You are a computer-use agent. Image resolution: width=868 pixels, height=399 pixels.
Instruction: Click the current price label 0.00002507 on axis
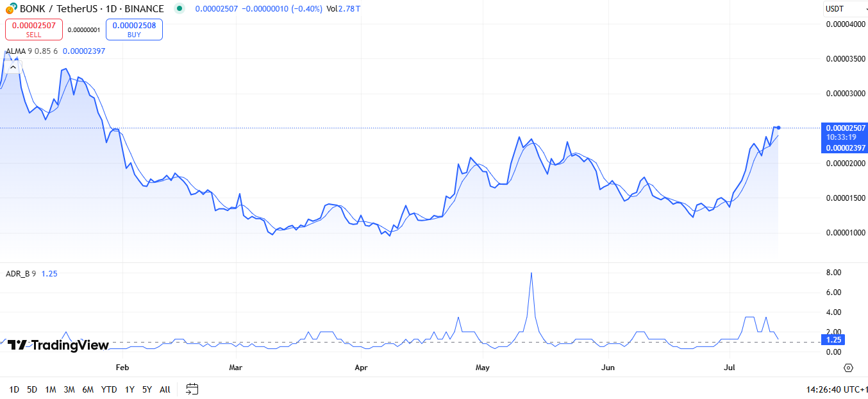(846, 128)
